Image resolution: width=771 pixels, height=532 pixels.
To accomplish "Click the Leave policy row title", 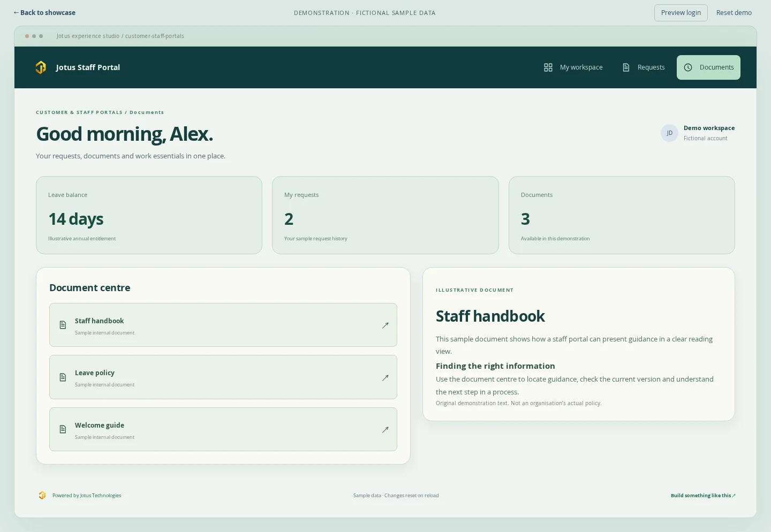I will pos(95,373).
